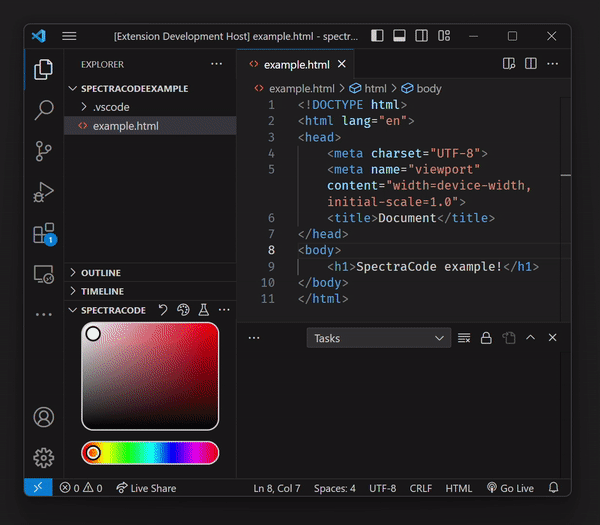Open the Manage gear menu
The image size is (600, 525).
44,458
